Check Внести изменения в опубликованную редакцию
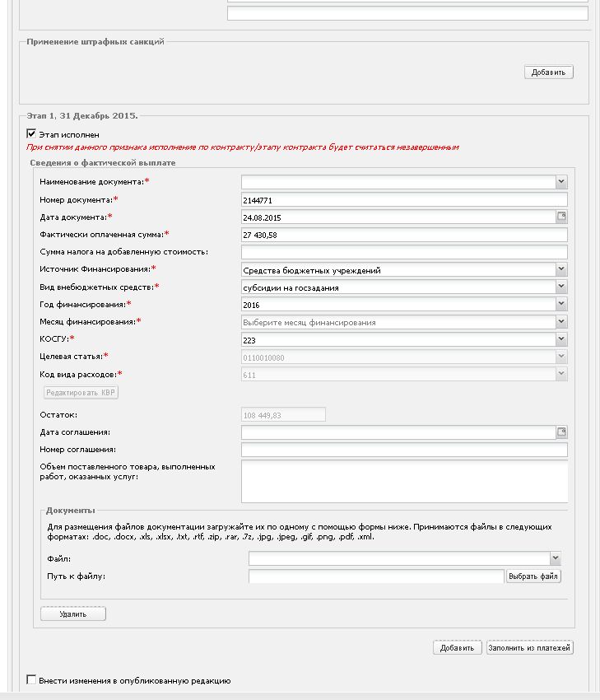 tap(31, 680)
